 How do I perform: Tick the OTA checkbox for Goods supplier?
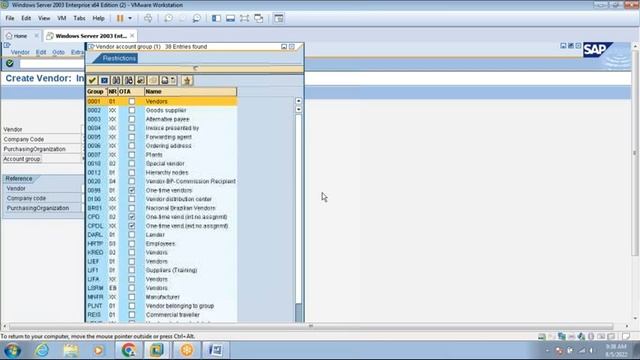(132, 110)
